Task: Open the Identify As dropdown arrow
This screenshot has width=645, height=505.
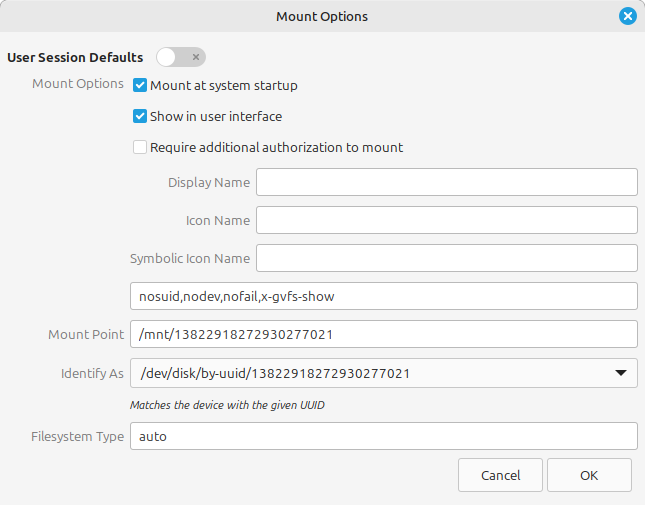Action: point(621,373)
